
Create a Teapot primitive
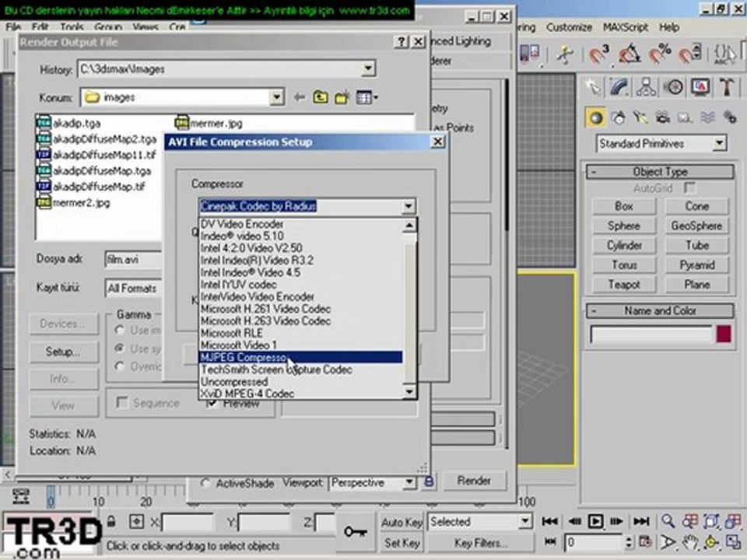pos(624,285)
